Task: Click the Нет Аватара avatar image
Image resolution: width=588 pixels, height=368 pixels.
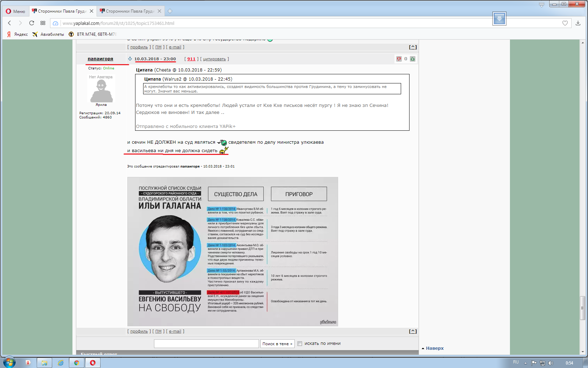Action: click(x=101, y=89)
